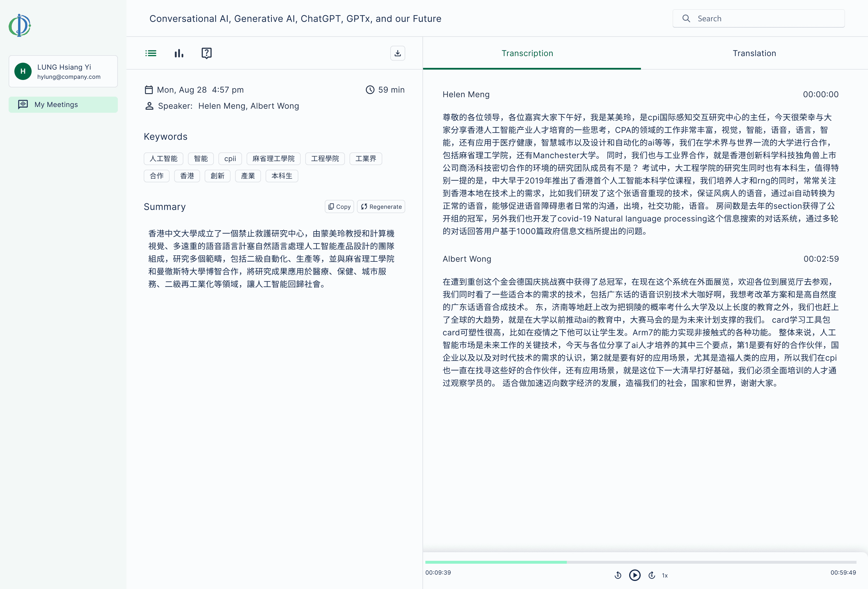
Task: Click the app logo in sidebar
Action: tap(20, 25)
